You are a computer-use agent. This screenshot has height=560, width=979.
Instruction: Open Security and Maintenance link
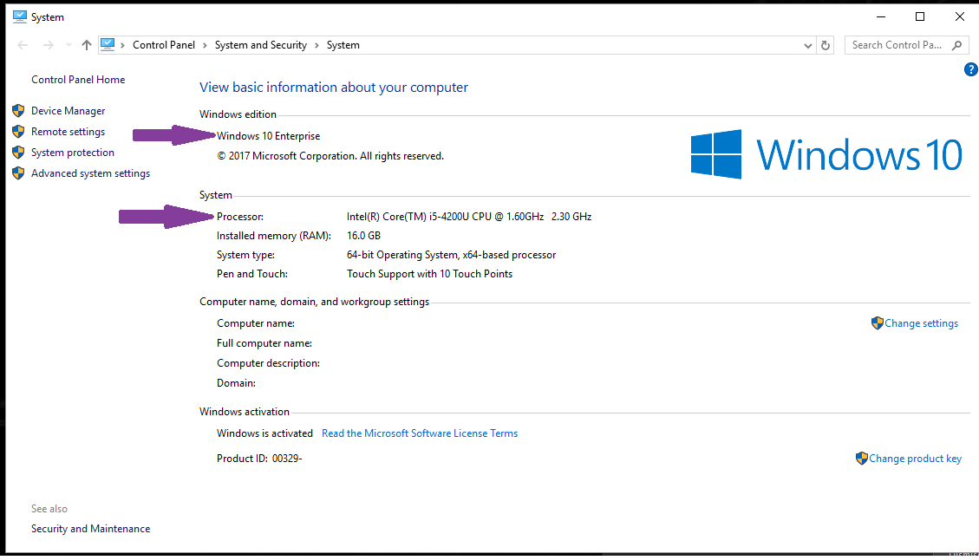click(x=90, y=529)
